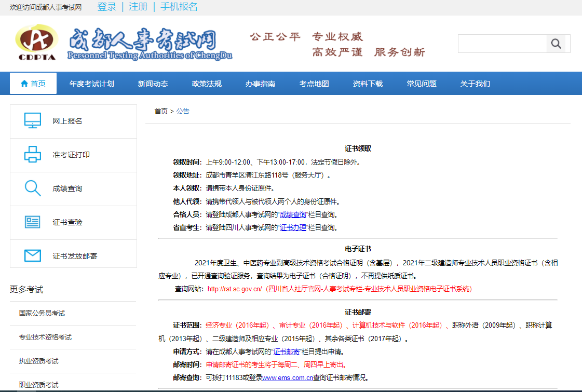Image resolution: width=582 pixels, height=392 pixels.
Task: Open the 新闻动态 menu item
Action: pos(153,84)
